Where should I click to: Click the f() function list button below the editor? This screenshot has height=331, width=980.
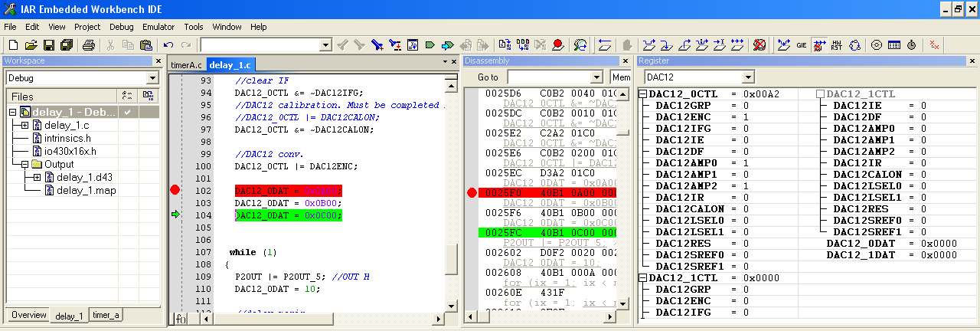(x=181, y=318)
